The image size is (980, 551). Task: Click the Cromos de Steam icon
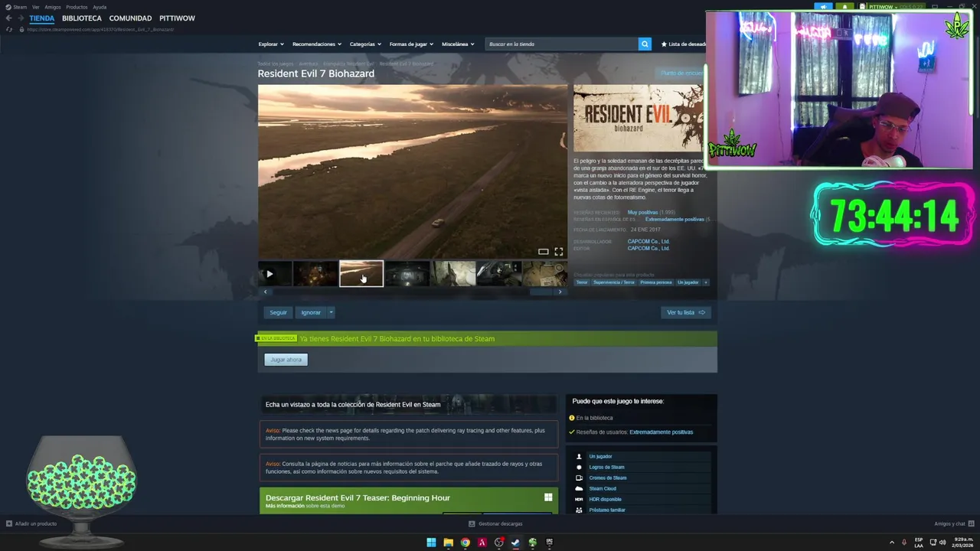click(579, 478)
